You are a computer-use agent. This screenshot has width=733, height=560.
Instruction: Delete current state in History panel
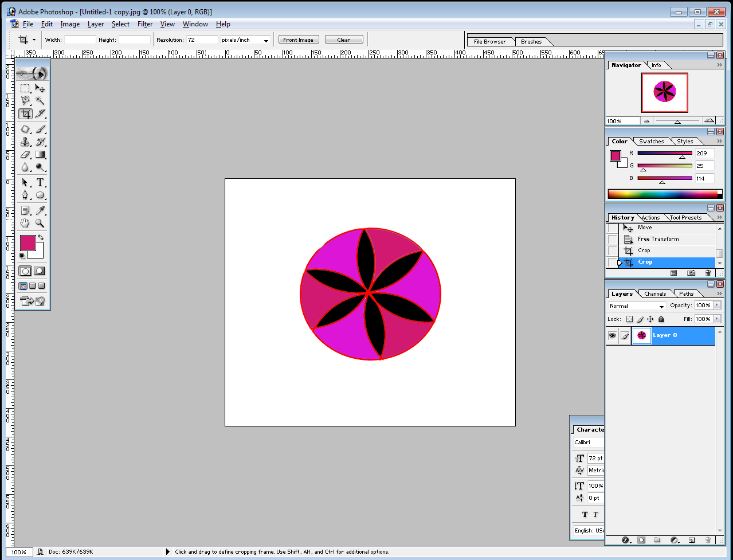(x=708, y=273)
